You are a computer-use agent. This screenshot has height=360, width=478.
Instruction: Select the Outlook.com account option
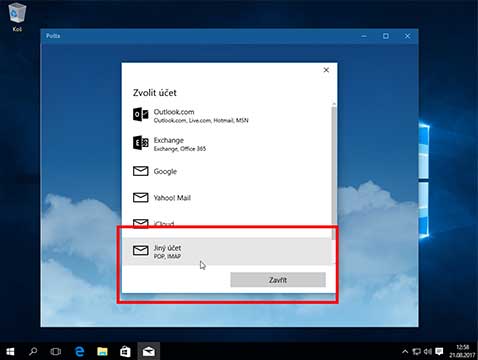point(227,115)
